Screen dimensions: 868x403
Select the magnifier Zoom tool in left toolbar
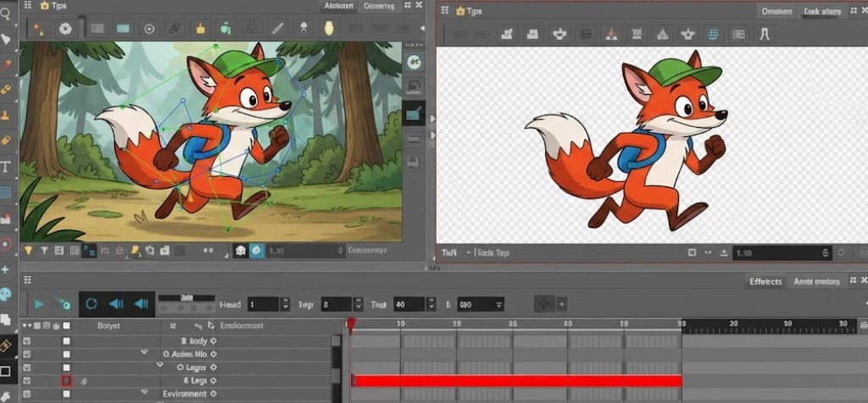5,14
